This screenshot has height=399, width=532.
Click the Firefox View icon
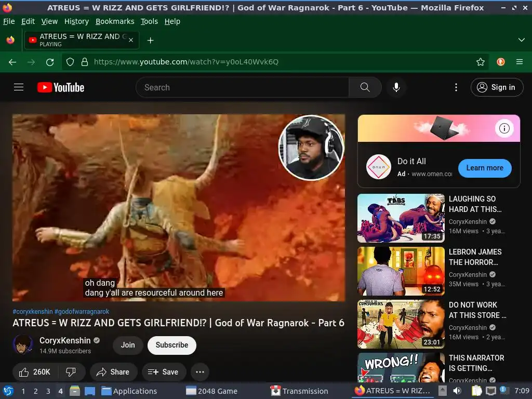(10, 40)
